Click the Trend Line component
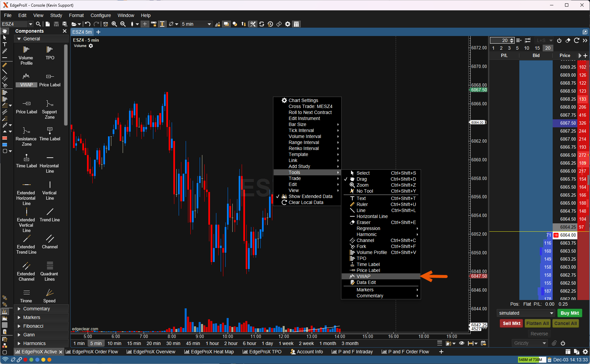The height and width of the screenshot is (364, 590). [50, 212]
